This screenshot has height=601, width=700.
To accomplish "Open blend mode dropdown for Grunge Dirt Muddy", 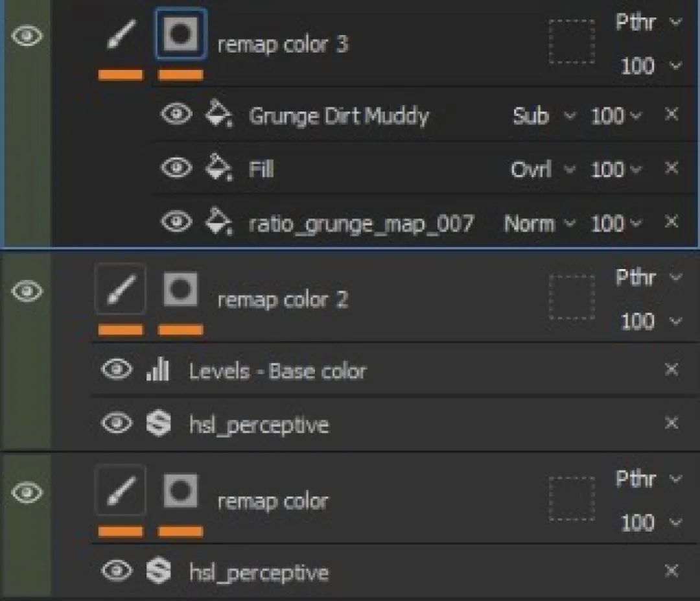I will point(543,116).
